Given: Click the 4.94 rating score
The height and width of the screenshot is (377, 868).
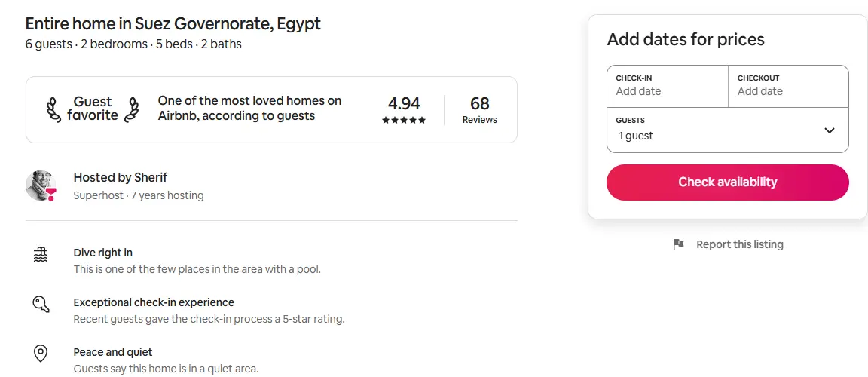Looking at the screenshot, I should [404, 103].
